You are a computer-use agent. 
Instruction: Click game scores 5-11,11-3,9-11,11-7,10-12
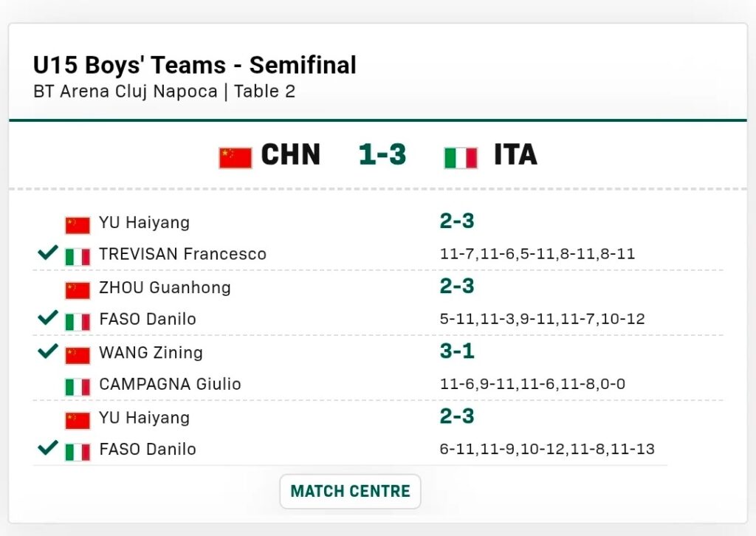(x=542, y=320)
